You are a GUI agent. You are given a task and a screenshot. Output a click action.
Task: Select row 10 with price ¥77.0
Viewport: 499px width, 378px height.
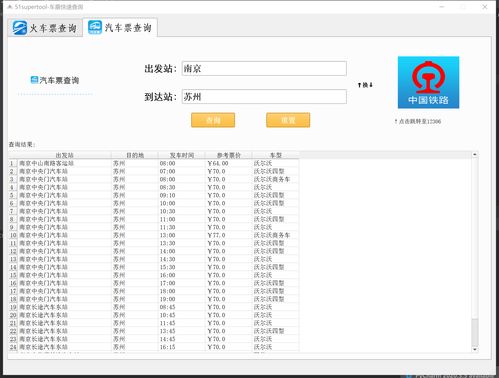point(154,235)
